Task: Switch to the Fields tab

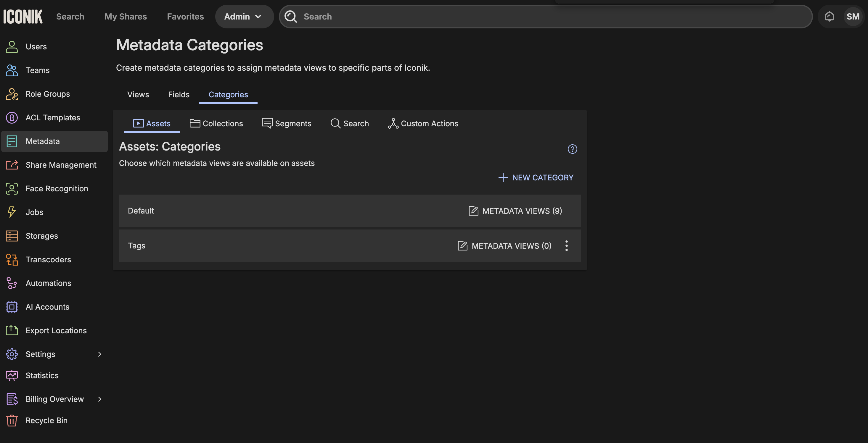Action: click(x=179, y=95)
